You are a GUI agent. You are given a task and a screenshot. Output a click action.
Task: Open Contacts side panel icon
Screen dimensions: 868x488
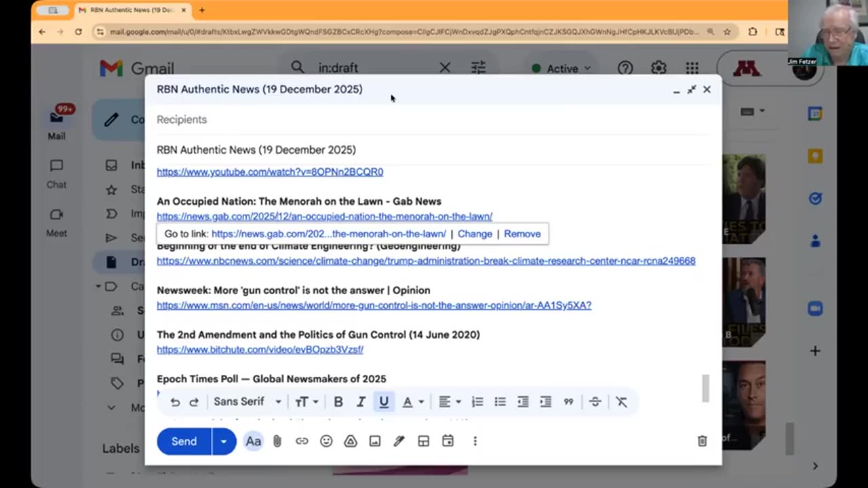pos(815,241)
